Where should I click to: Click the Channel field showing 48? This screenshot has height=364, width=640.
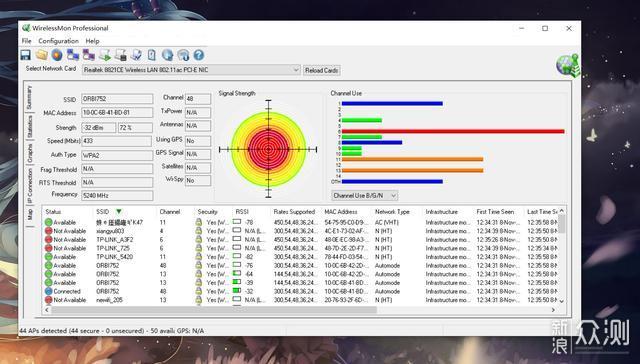click(198, 98)
